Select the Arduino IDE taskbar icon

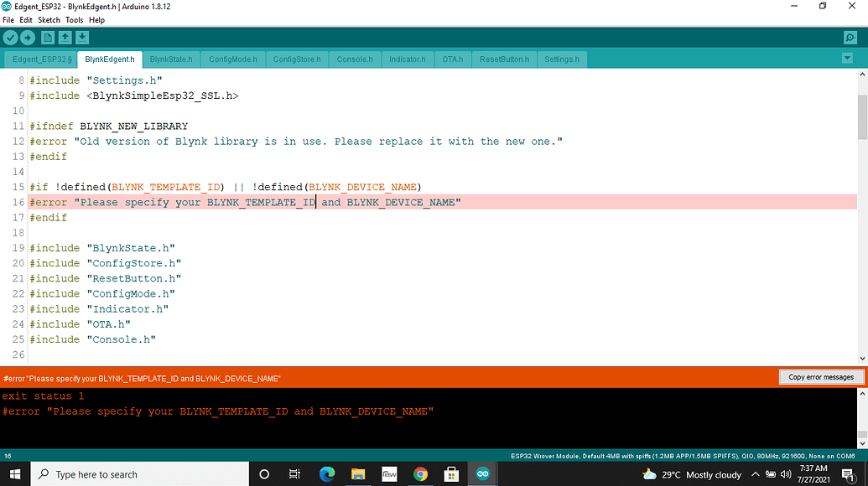(482, 473)
